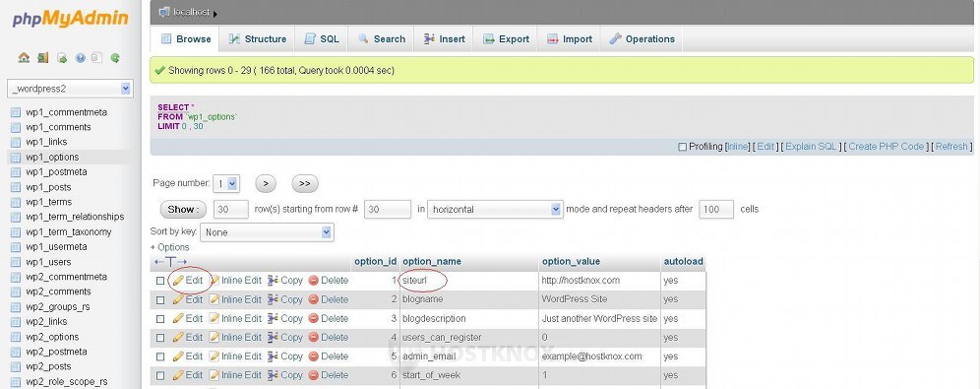Open the phpMyAdmin documentation icon
Screen dimensions: 980x389
point(80,57)
